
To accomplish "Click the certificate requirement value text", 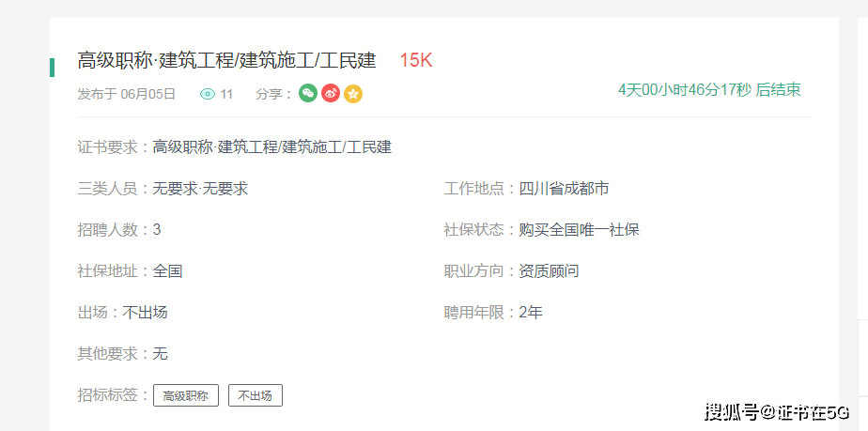I will (272, 146).
